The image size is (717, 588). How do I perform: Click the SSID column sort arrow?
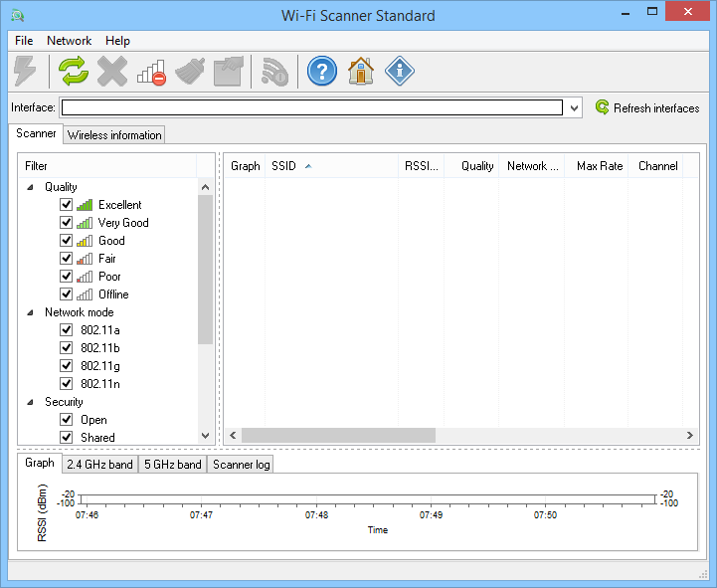coord(308,166)
